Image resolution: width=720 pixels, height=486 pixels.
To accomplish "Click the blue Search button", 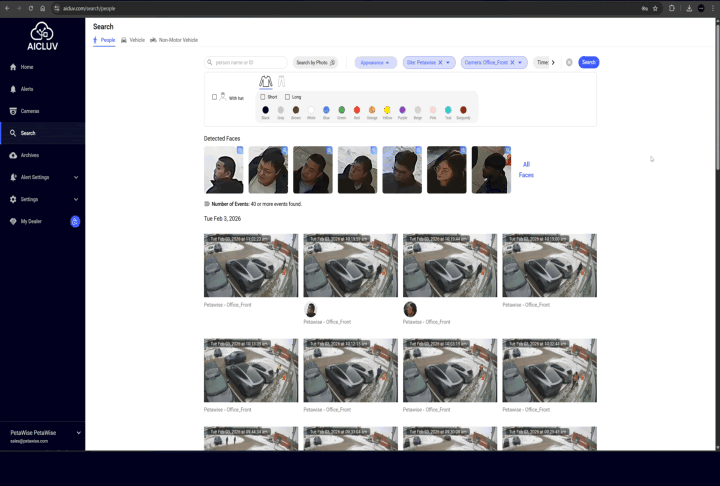I will [x=589, y=62].
